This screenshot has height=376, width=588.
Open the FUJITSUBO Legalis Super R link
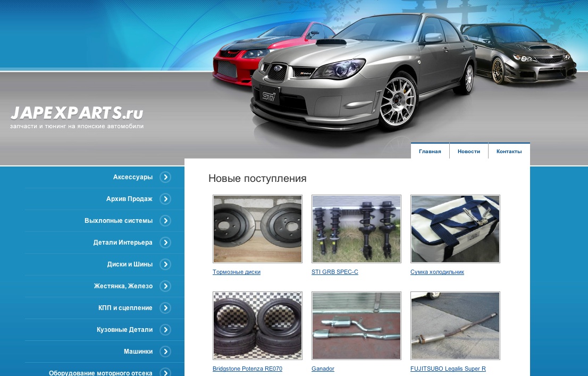pyautogui.click(x=448, y=369)
